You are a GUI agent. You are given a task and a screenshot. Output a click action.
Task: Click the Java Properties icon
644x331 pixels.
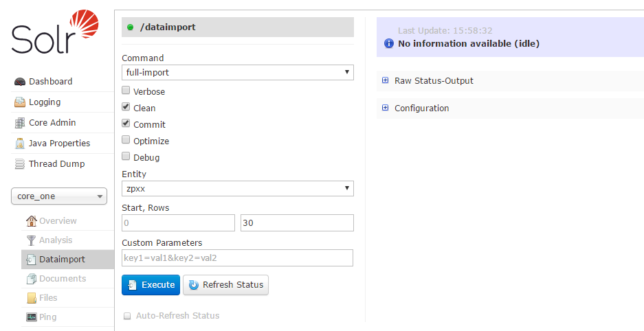pyautogui.click(x=20, y=144)
